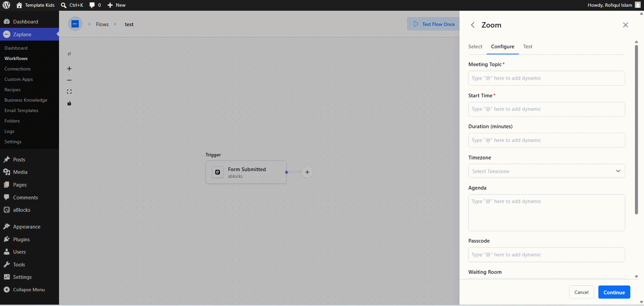644x306 pixels.
Task: Fit the flow canvas to view
Action: pos(69,92)
